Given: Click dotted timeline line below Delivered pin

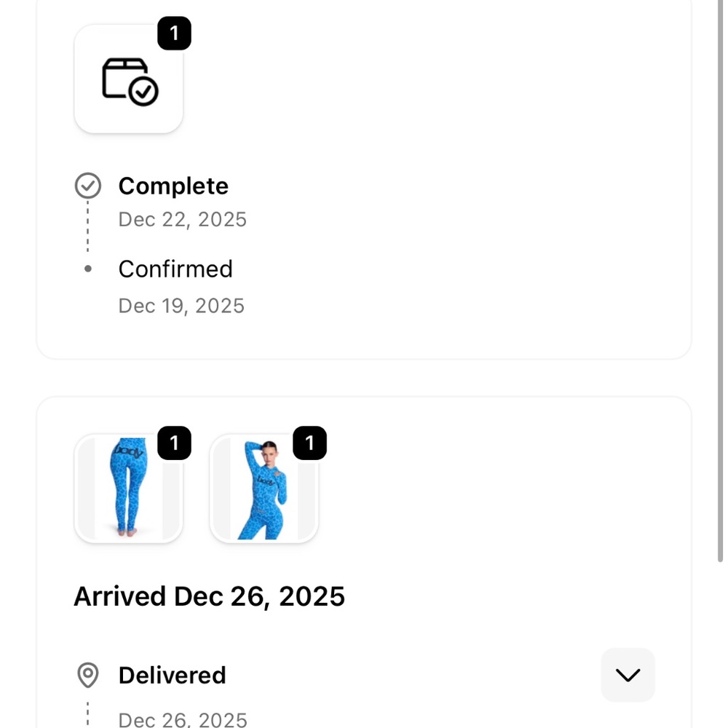Looking at the screenshot, I should pyautogui.click(x=88, y=713).
